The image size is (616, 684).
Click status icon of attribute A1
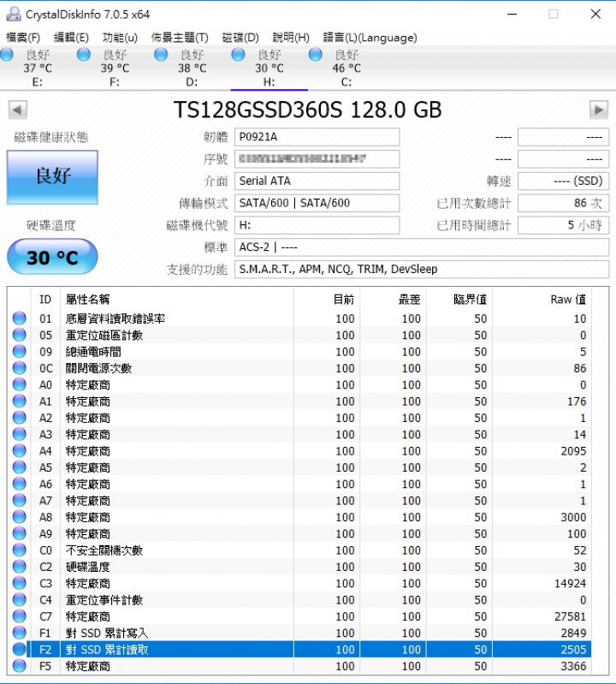tap(19, 401)
